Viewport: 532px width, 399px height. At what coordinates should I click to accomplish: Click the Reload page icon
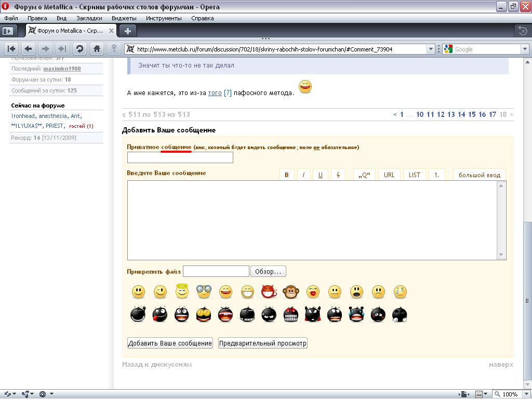(x=79, y=49)
